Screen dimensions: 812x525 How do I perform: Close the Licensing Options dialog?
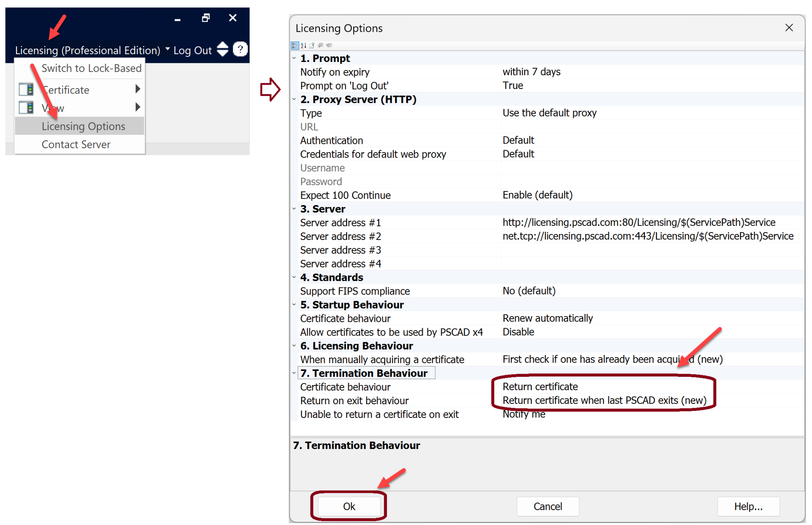pos(789,28)
